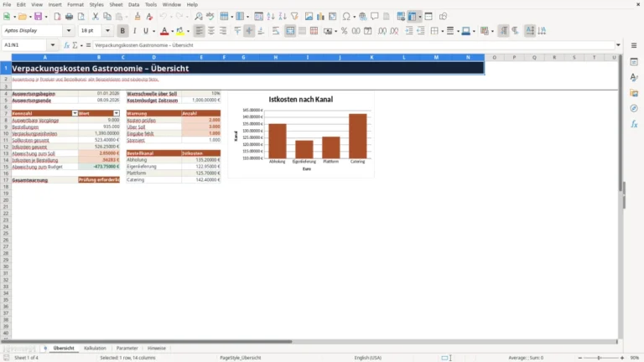Apply red font color swatch
The image size is (644, 362).
(164, 31)
